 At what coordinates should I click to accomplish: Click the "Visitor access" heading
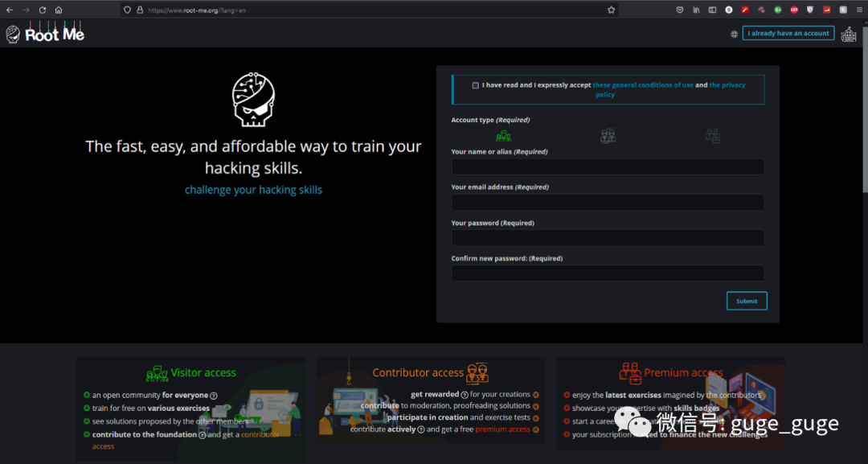203,372
